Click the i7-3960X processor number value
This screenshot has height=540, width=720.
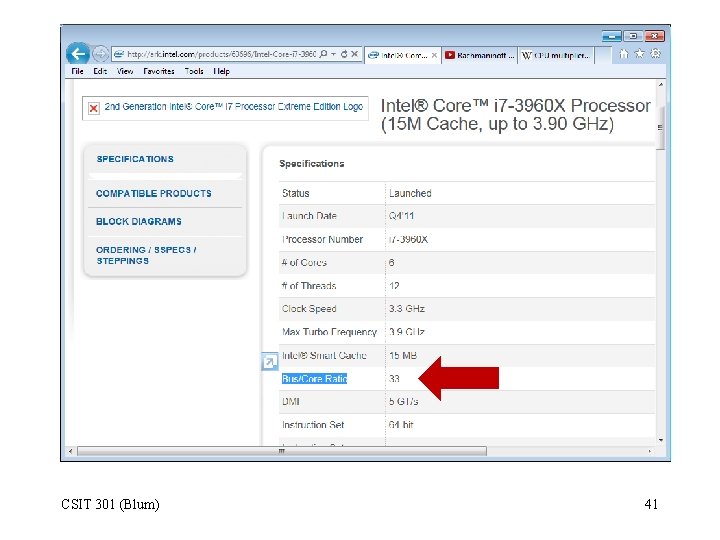[x=408, y=239]
